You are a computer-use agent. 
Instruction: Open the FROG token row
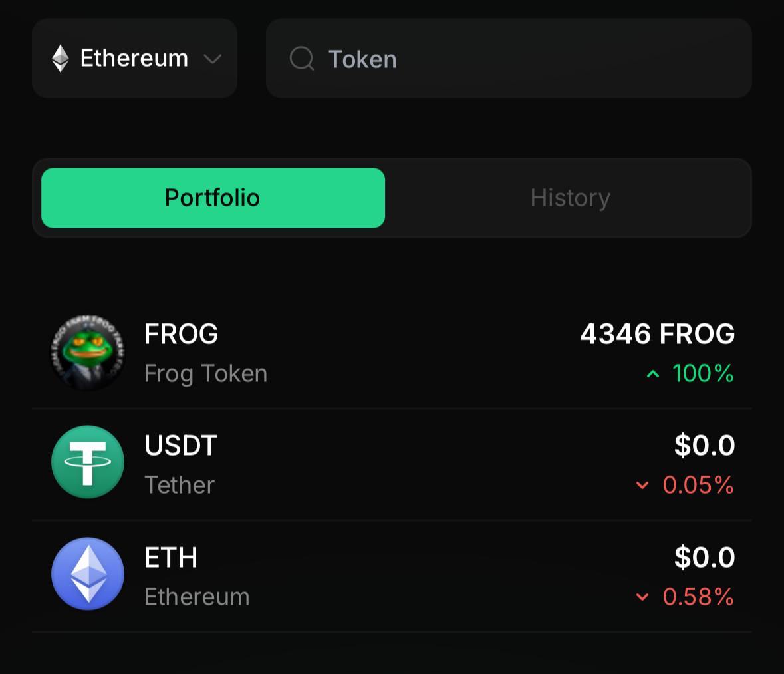tap(392, 353)
